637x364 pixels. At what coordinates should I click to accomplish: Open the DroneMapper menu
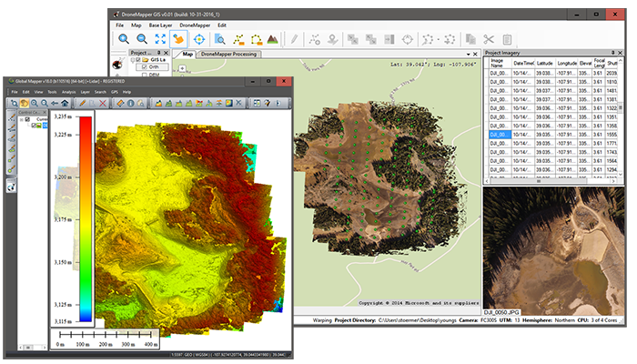(195, 25)
